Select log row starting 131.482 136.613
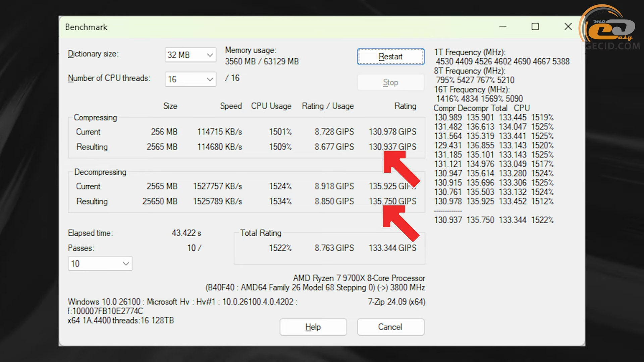This screenshot has height=362, width=644. (494, 127)
